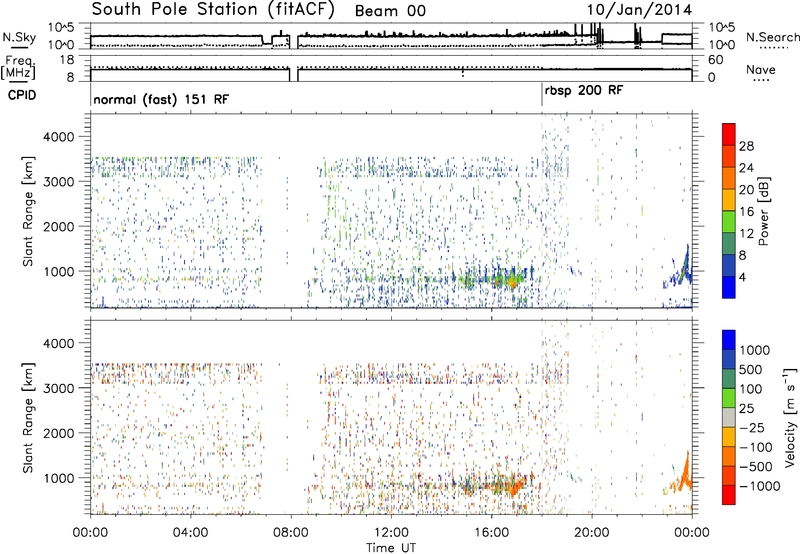This screenshot has width=800, height=554.
Task: Select the "CPID" row label
Action: click(x=22, y=95)
